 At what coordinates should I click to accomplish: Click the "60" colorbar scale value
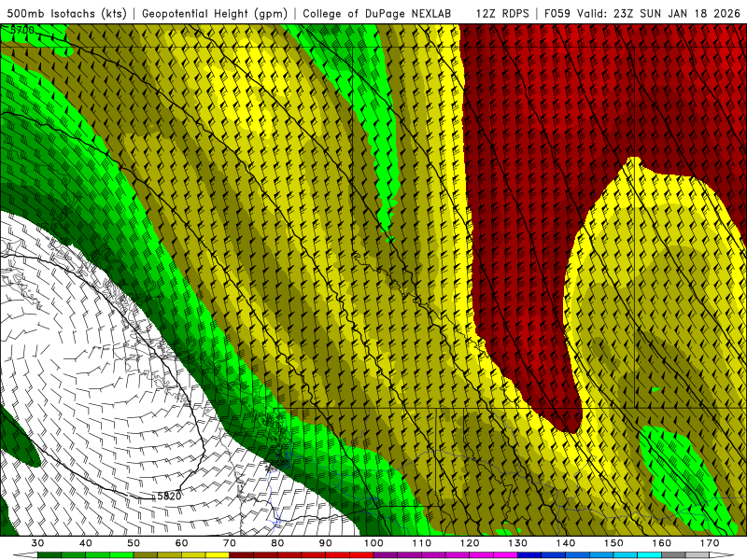click(181, 543)
